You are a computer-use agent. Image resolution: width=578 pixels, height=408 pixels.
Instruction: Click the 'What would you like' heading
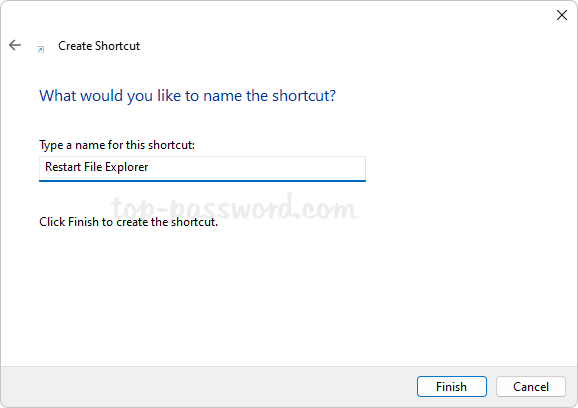point(187,96)
